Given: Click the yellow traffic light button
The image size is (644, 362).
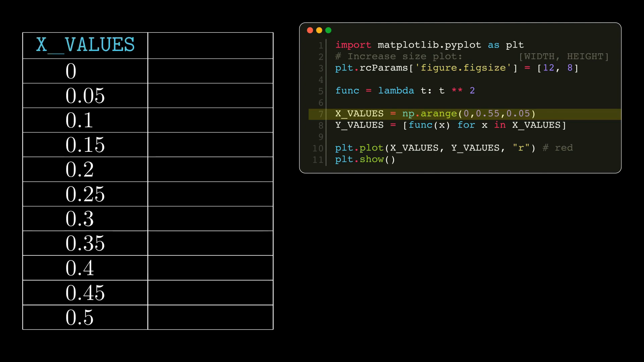Looking at the screenshot, I should click(319, 30).
